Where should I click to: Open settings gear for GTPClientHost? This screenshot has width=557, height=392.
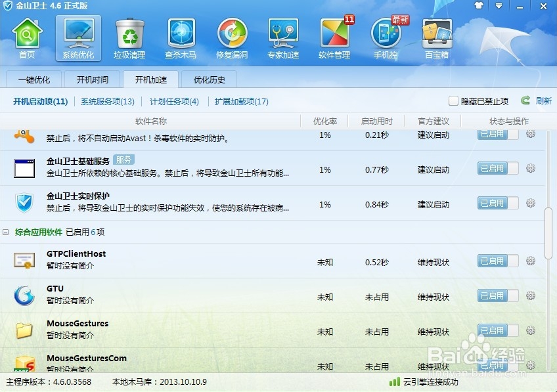click(x=531, y=261)
